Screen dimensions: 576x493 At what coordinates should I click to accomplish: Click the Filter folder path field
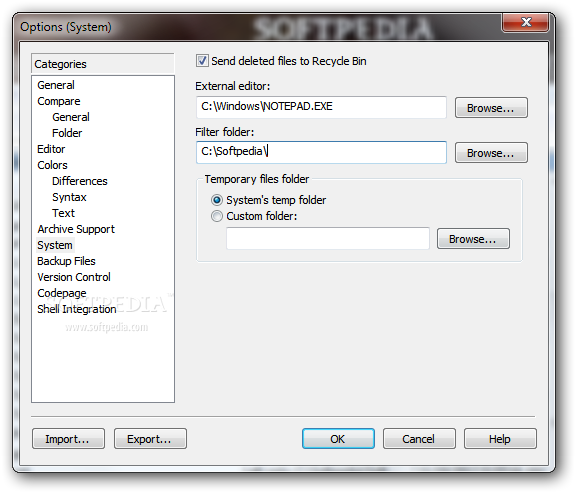(321, 152)
